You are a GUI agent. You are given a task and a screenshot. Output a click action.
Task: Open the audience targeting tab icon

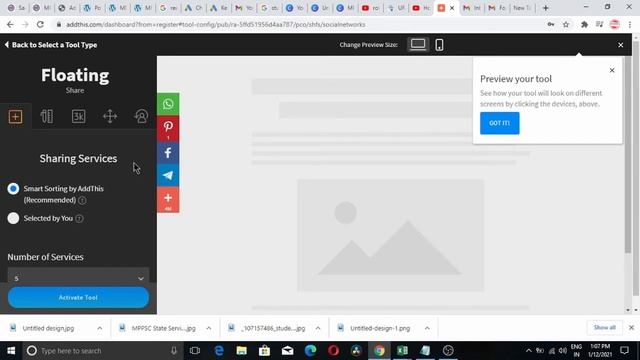(x=141, y=117)
